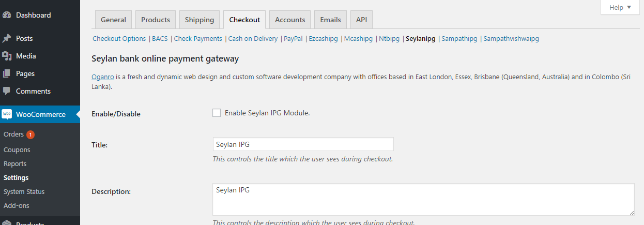Screen dimensions: 644x225
Task: Open the BACS payment link
Action: (160, 38)
